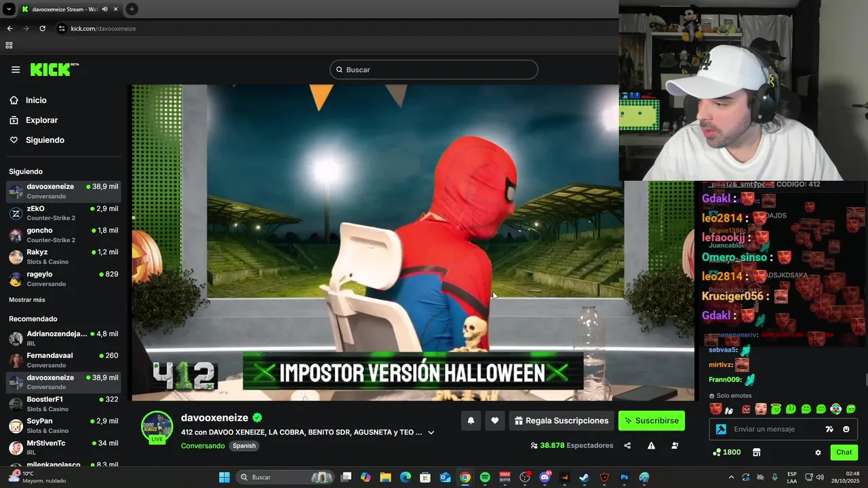Open Discord from the taskbar
The height and width of the screenshot is (488, 868).
coord(545,477)
